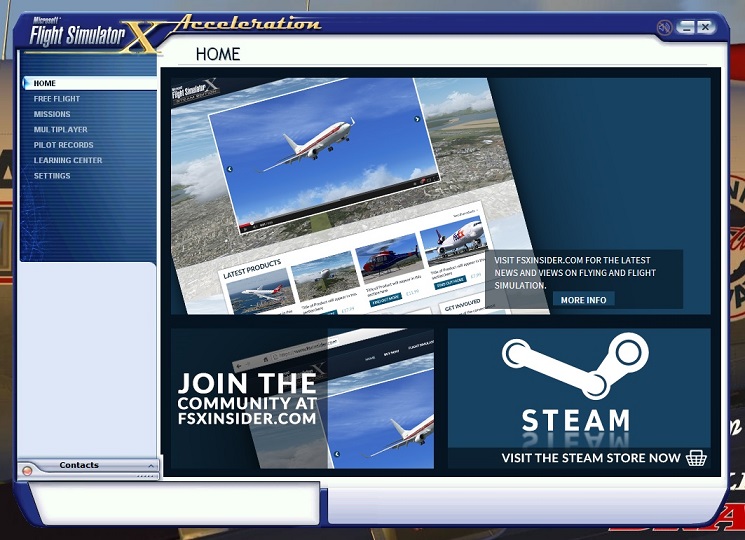Expand the Contacts panel chevron
The height and width of the screenshot is (540, 745).
(151, 466)
